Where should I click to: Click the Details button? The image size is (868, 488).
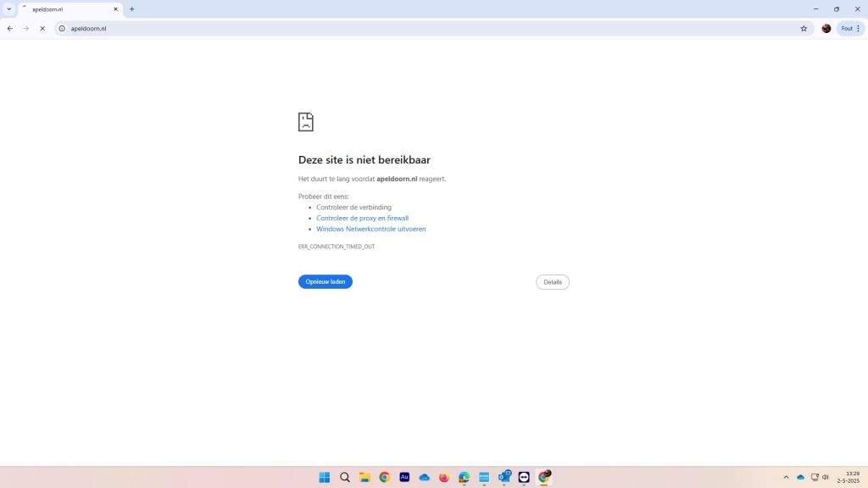pos(553,282)
